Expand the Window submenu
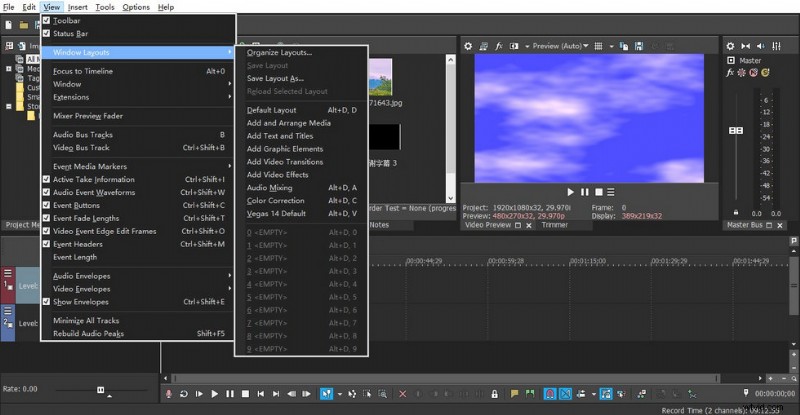Viewport: 800px width, 415px height. [x=137, y=84]
